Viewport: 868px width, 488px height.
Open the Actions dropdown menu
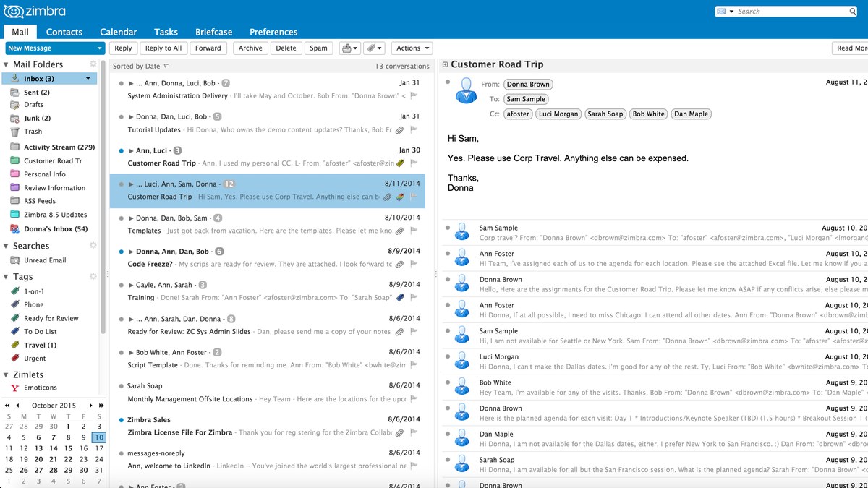coord(412,48)
